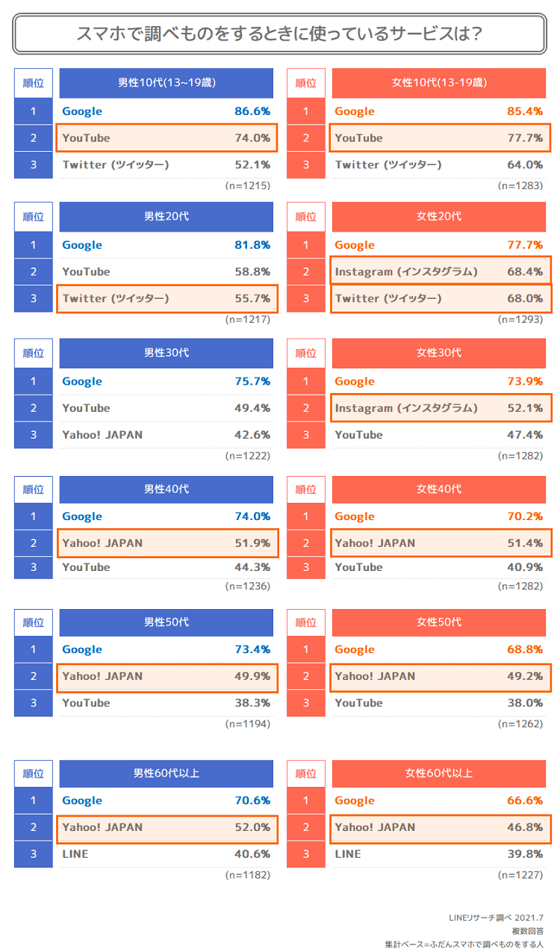Image resolution: width=560 pixels, height=952 pixels.
Task: Click Instagram 52.1% row in 女性30代
Action: pos(440,408)
